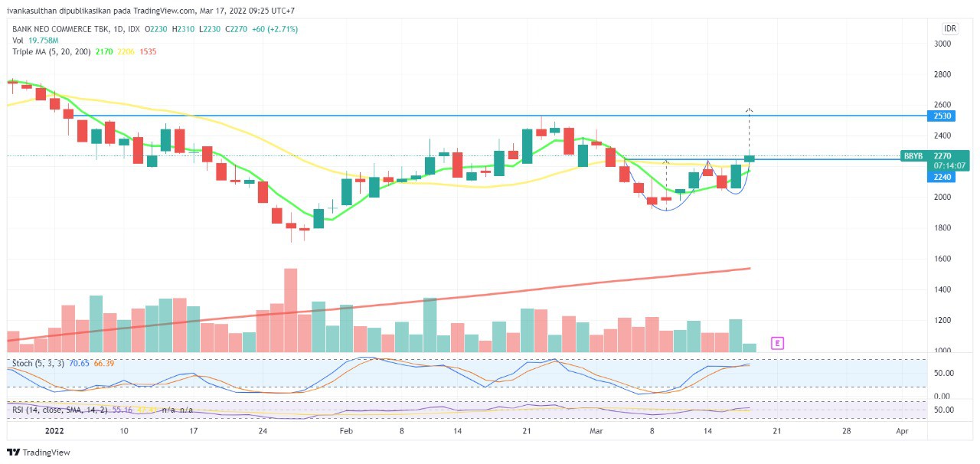This screenshot has width=980, height=464.
Task: Click the dashed arrow tip above last candle
Action: [750, 111]
